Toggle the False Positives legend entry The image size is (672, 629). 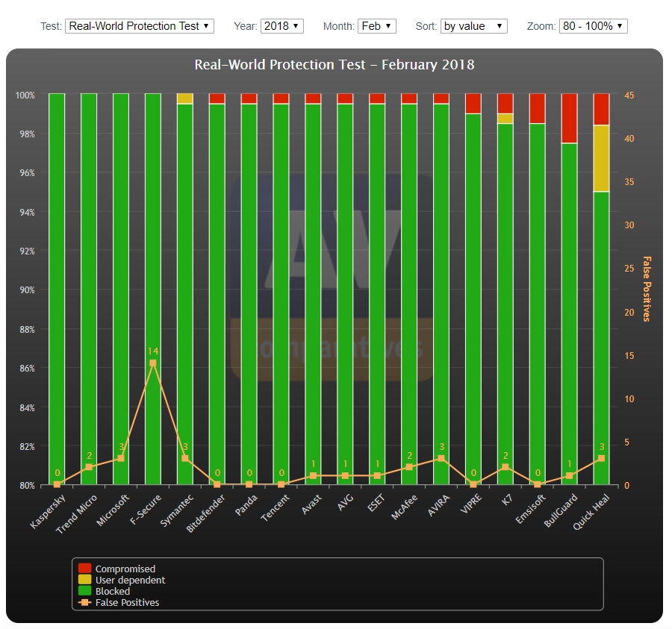click(119, 602)
